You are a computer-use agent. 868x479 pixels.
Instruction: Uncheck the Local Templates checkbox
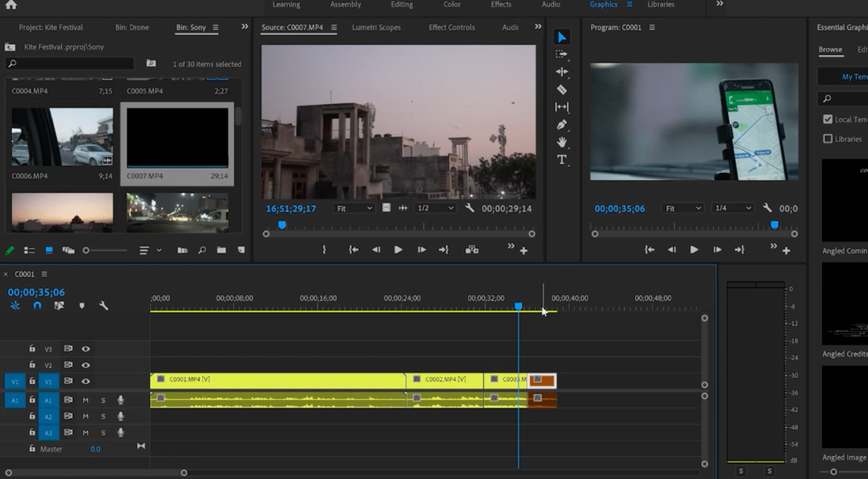point(828,119)
